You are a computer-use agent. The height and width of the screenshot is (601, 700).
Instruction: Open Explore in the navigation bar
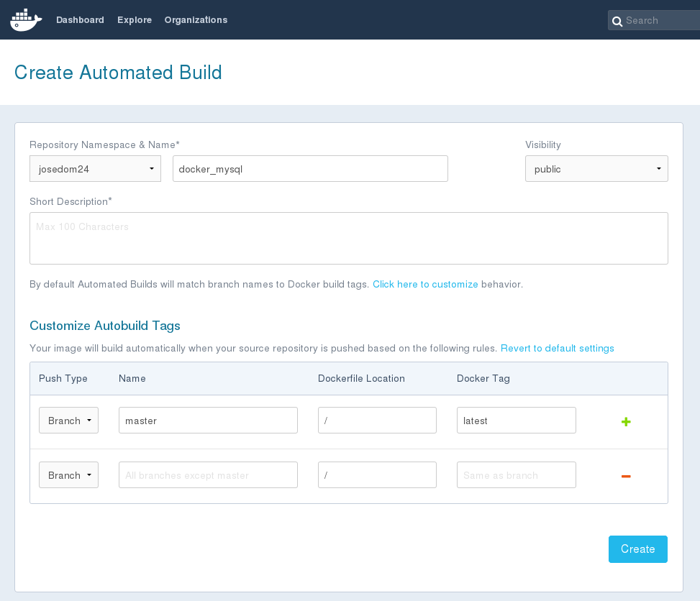pos(135,20)
